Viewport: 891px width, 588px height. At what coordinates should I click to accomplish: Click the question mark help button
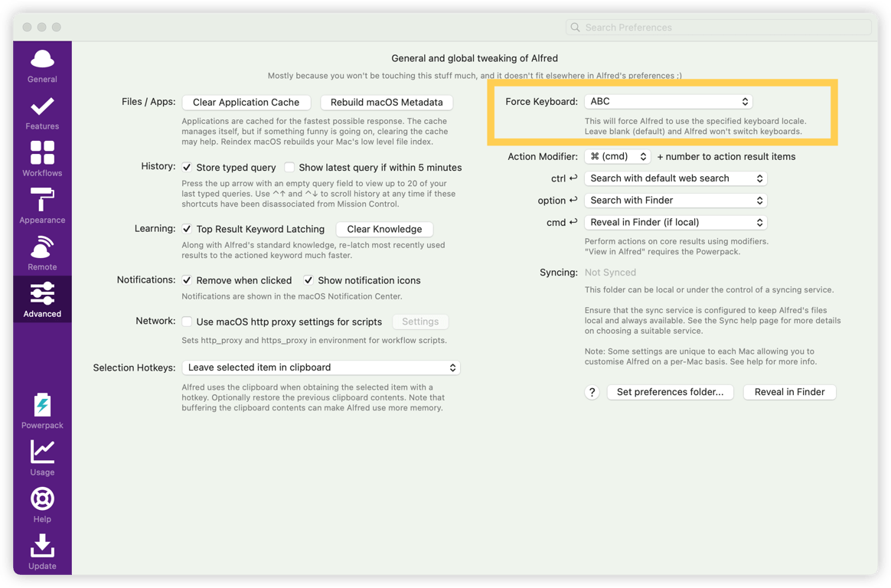(592, 392)
